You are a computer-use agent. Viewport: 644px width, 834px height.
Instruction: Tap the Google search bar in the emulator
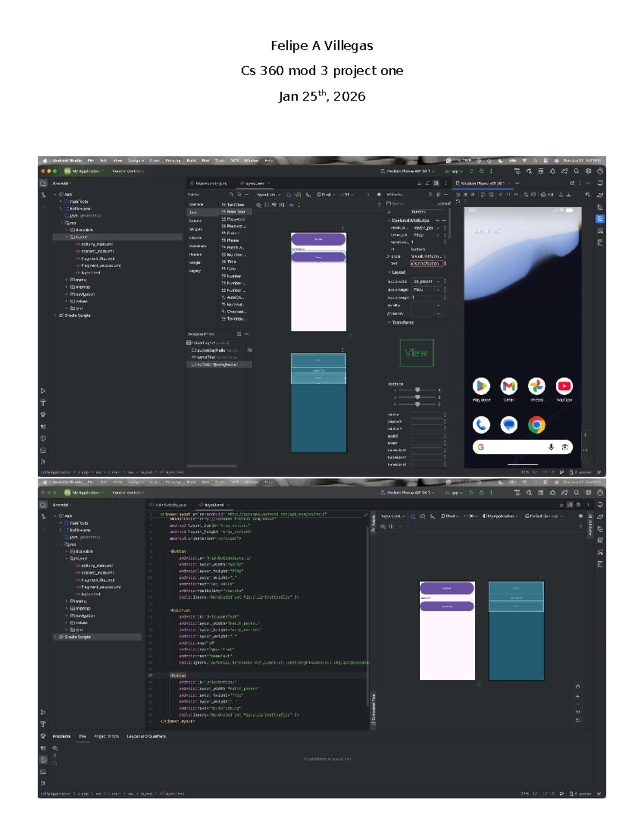[x=523, y=447]
